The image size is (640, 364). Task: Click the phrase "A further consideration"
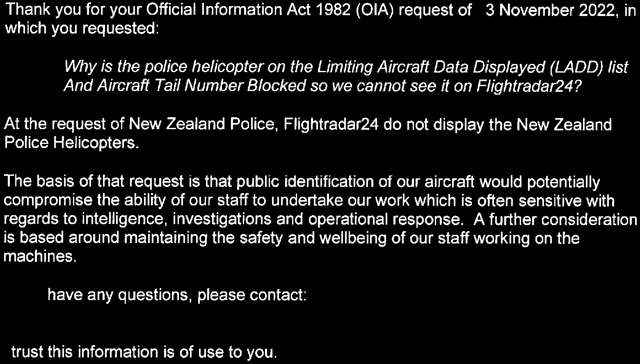pos(555,220)
